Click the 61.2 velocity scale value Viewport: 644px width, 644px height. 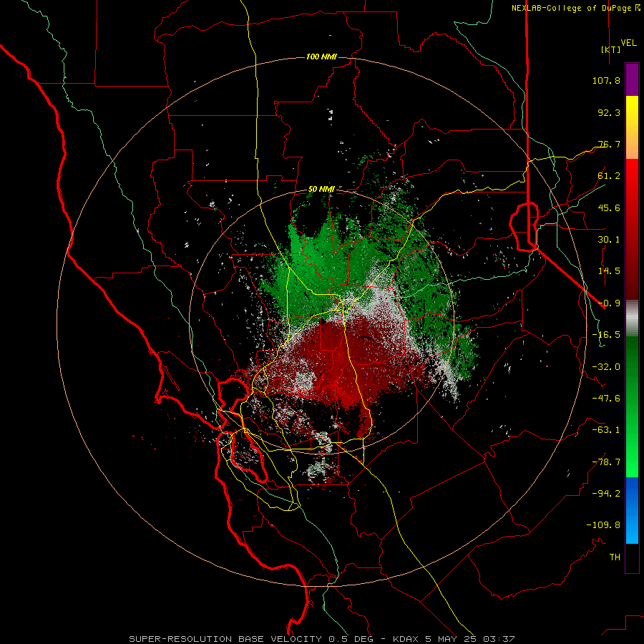point(609,176)
